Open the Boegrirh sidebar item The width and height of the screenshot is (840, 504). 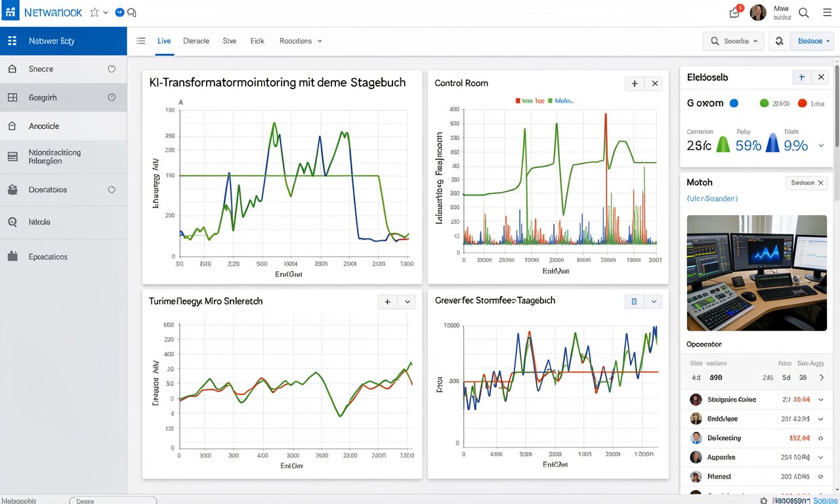click(x=64, y=97)
